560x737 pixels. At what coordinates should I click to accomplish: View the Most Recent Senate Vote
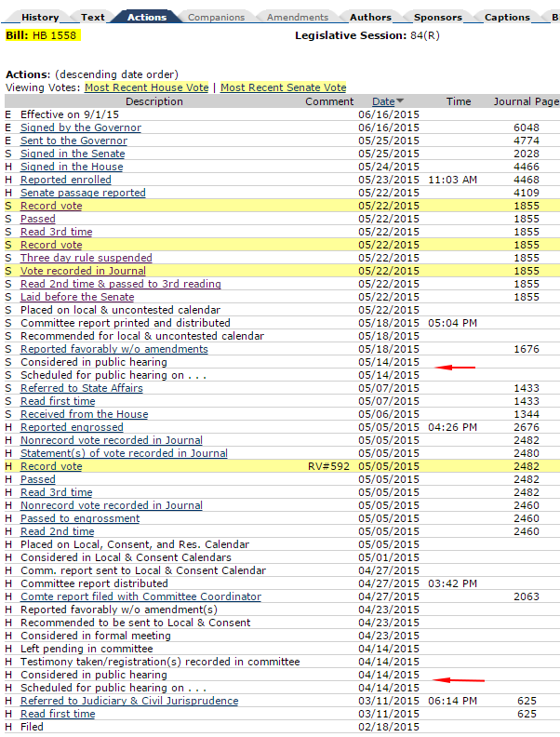(283, 87)
